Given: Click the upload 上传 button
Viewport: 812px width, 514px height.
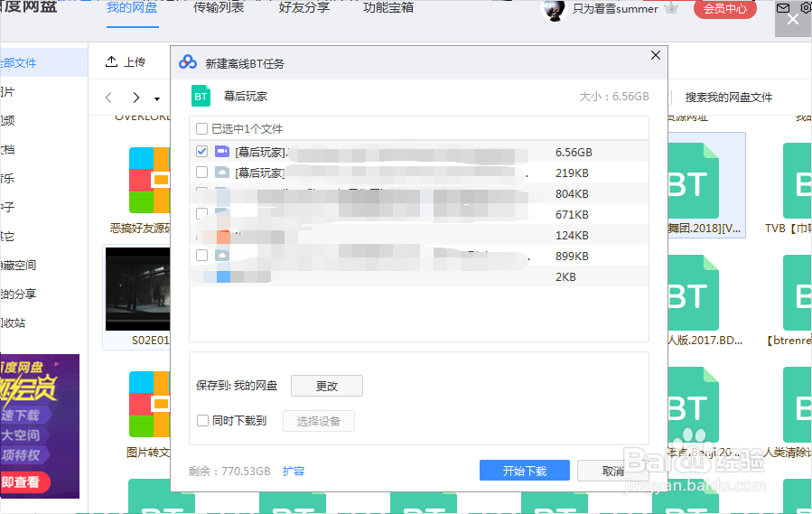Looking at the screenshot, I should [x=126, y=61].
